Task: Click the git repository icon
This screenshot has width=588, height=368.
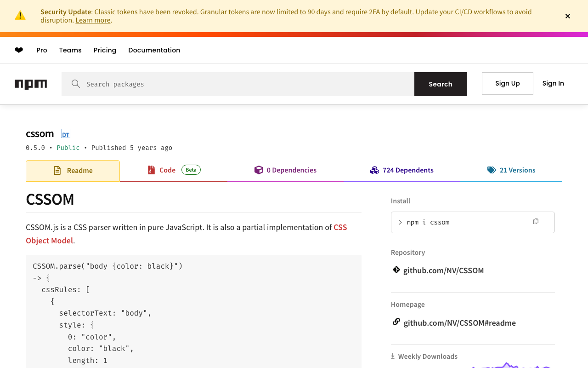Action: point(396,270)
